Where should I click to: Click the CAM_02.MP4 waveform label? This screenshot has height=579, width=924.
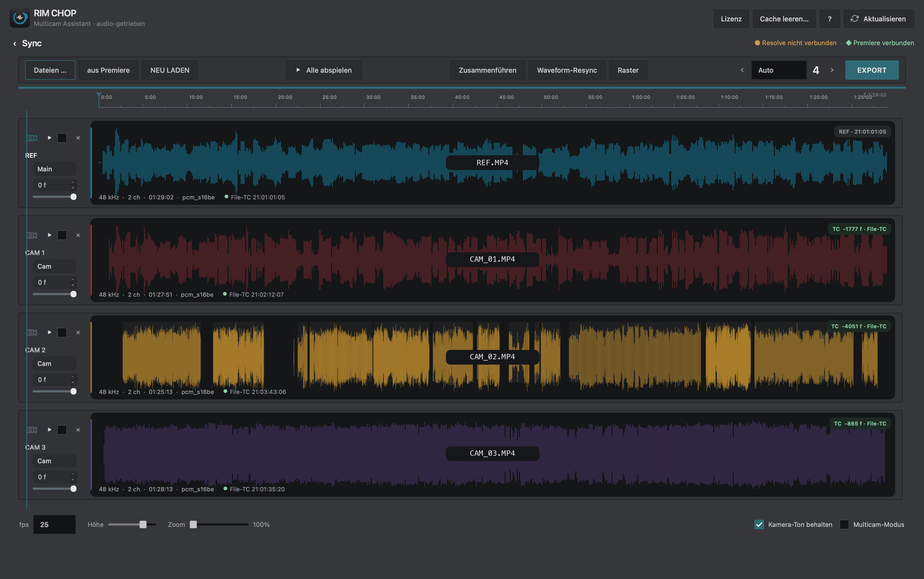492,357
